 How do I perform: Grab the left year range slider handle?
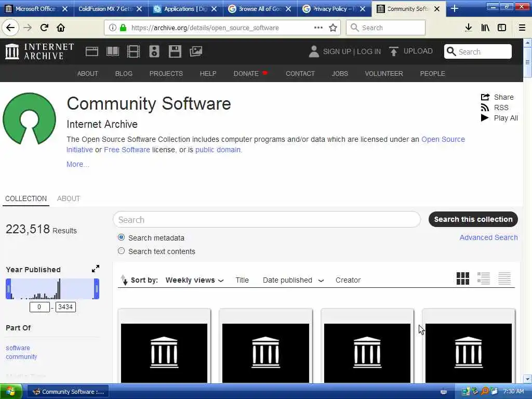tap(8, 289)
